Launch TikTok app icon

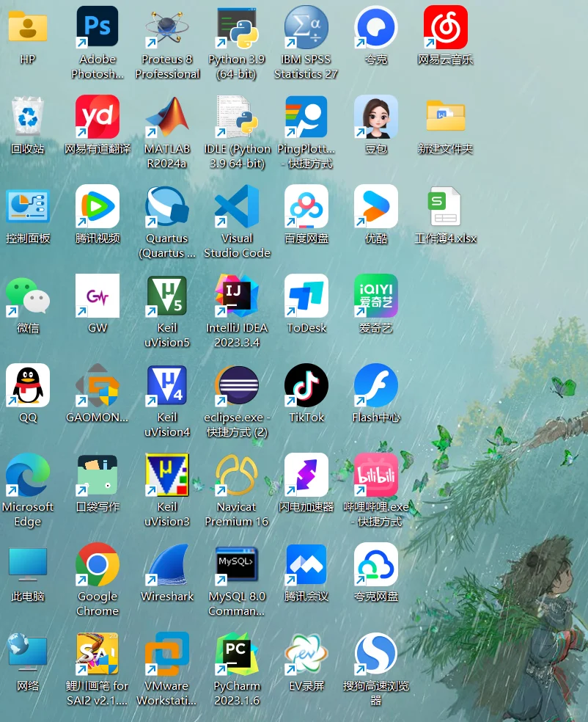[x=306, y=385]
